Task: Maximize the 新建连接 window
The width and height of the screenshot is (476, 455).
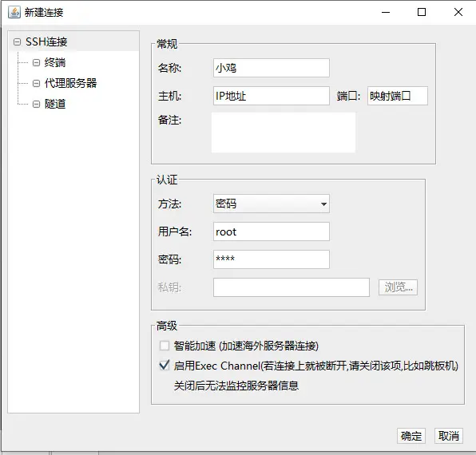Action: [422, 13]
